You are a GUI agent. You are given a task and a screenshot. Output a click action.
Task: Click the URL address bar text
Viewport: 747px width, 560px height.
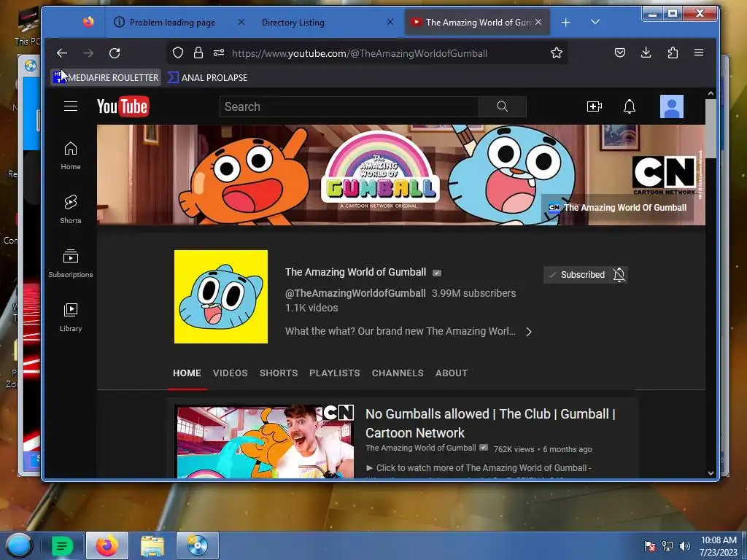pyautogui.click(x=359, y=53)
